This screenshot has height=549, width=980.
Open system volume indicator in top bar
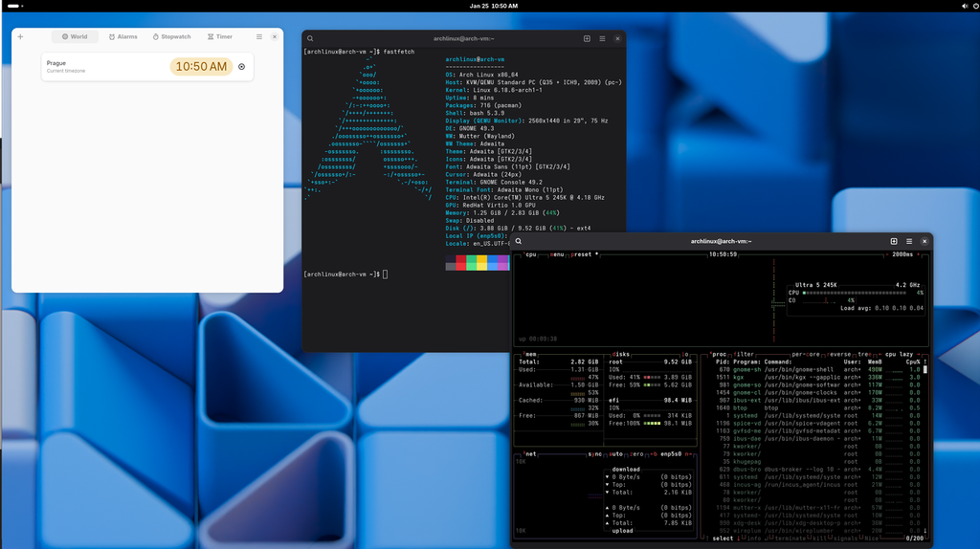click(965, 6)
